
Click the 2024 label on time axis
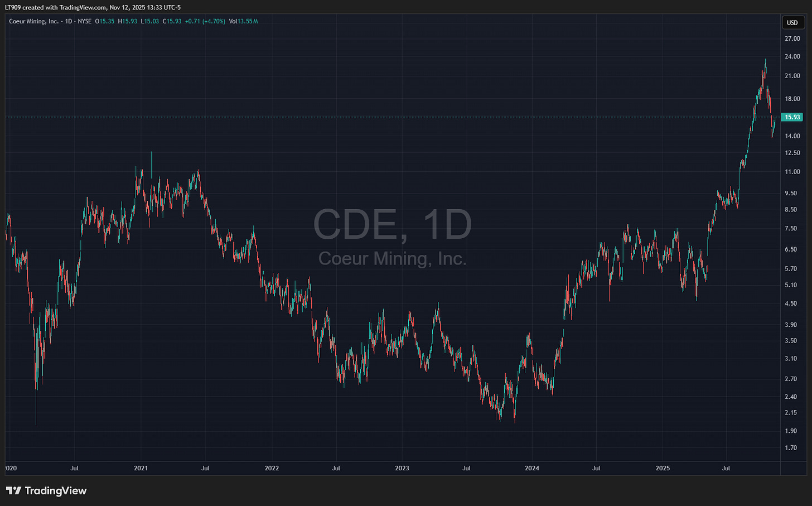pos(532,468)
